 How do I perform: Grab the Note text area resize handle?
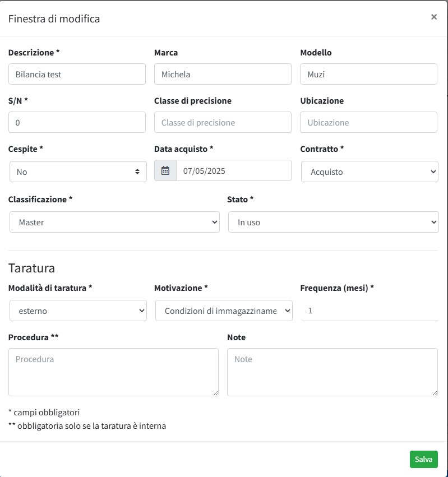[434, 393]
